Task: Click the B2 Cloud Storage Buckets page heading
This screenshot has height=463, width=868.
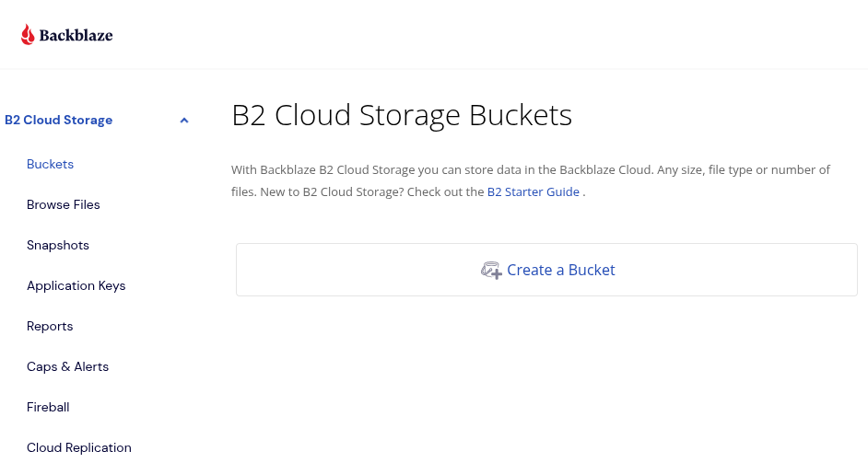Action: point(402,116)
